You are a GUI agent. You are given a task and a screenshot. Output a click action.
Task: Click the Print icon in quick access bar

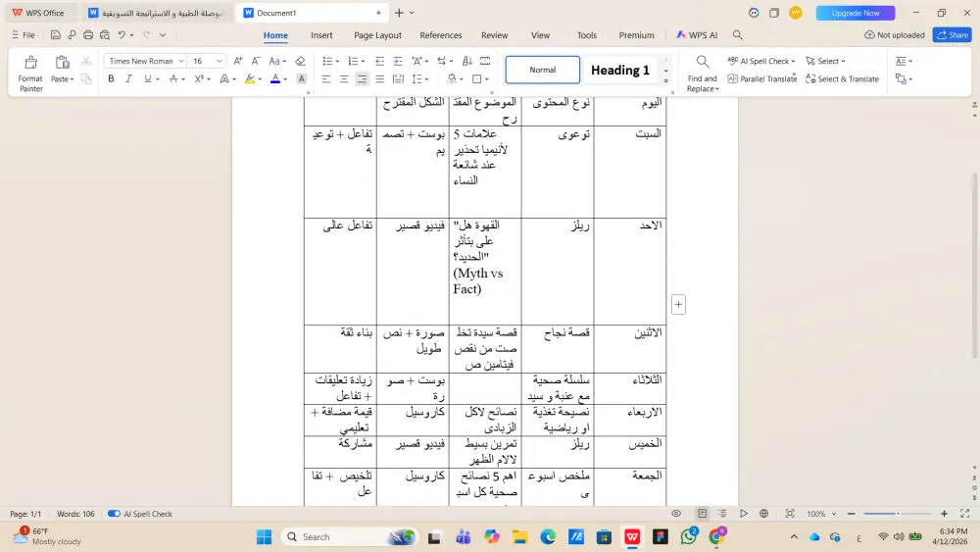pos(88,35)
